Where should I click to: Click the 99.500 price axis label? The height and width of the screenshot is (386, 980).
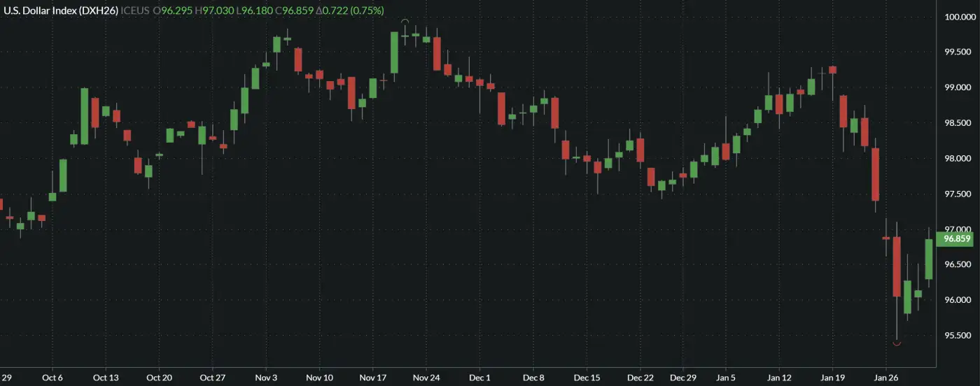tap(957, 52)
